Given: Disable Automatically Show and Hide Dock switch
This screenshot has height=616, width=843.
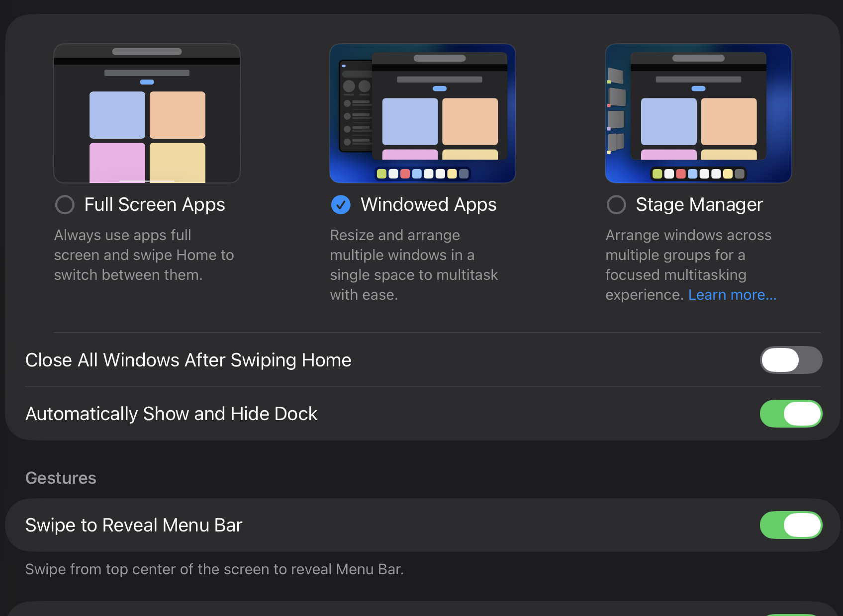Looking at the screenshot, I should 790,414.
